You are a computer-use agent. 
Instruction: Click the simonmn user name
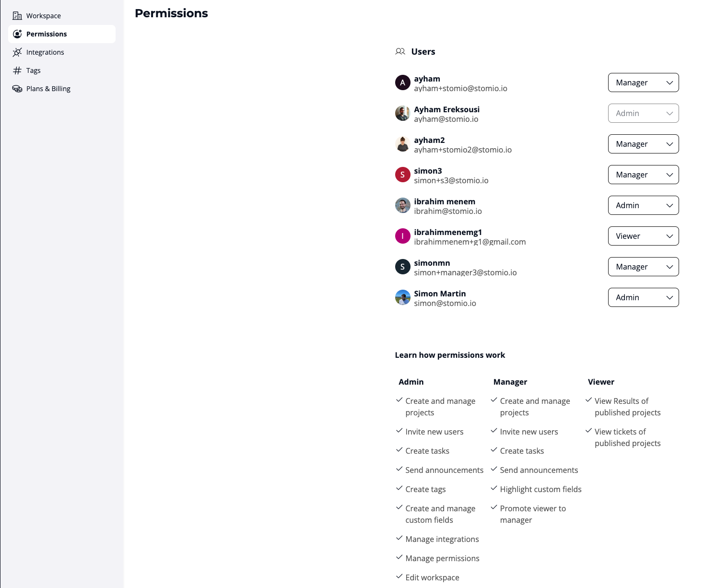[432, 263]
